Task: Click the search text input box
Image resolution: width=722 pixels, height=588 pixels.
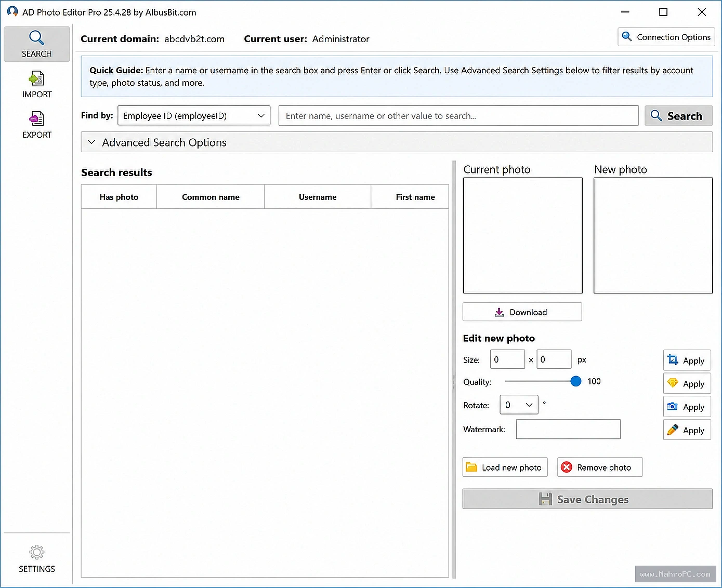Action: point(458,115)
